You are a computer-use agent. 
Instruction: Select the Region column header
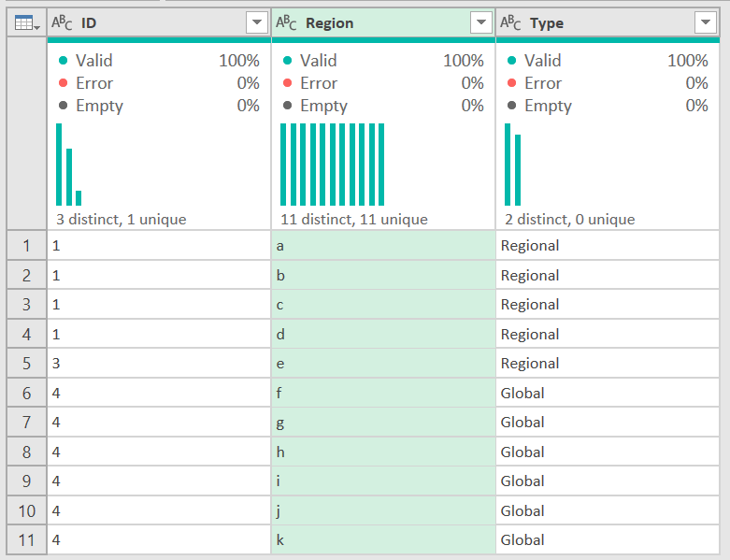(x=383, y=22)
